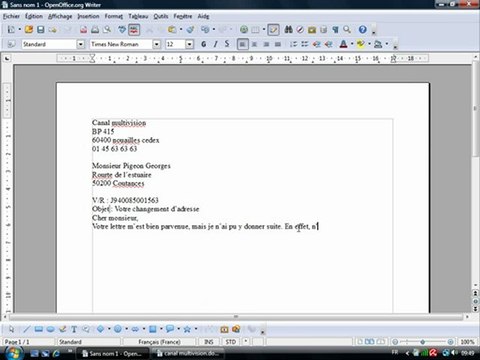This screenshot has width=480, height=360.
Task: Click Français (France) language in status bar
Action: pos(159,342)
